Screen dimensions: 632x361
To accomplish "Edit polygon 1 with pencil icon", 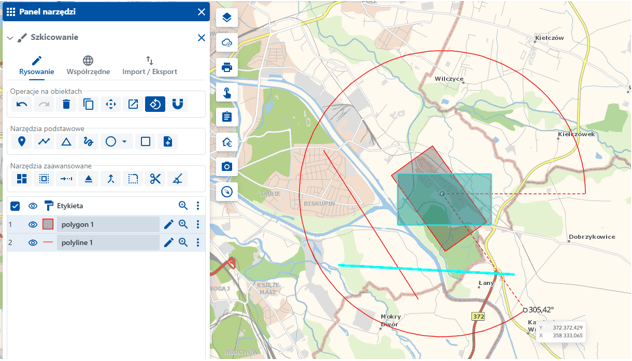I will [168, 224].
